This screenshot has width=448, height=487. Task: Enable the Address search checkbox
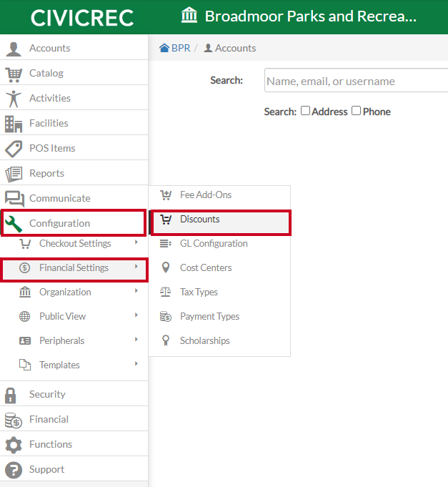[x=305, y=111]
